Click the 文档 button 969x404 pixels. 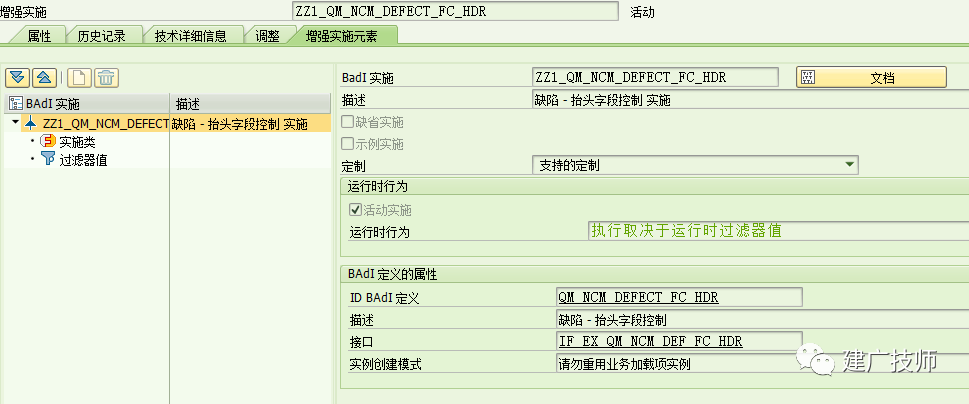click(871, 78)
